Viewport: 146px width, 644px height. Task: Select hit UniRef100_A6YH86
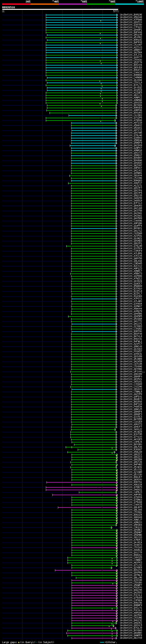[131, 369]
